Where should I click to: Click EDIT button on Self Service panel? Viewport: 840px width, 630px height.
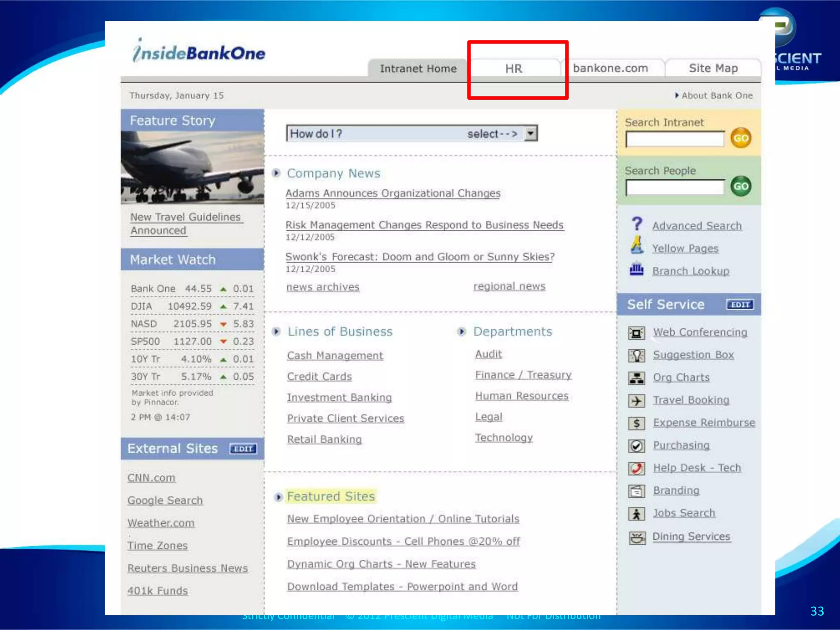[x=740, y=305]
